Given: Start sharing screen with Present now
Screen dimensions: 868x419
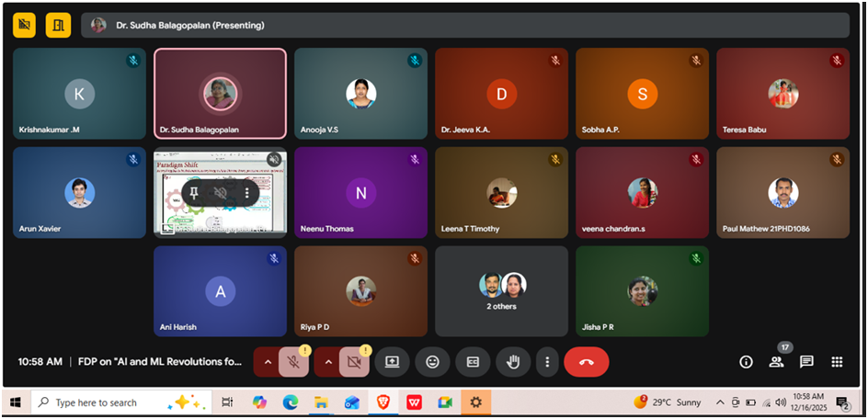Looking at the screenshot, I should click(392, 362).
